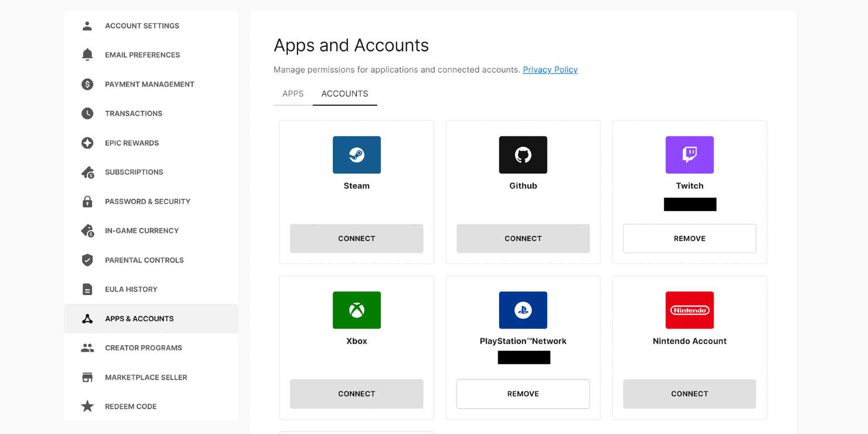This screenshot has width=868, height=434.
Task: Select the Accounts tab
Action: point(345,94)
